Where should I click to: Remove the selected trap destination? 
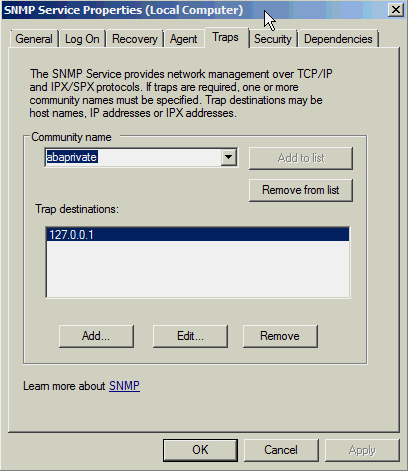[280, 336]
